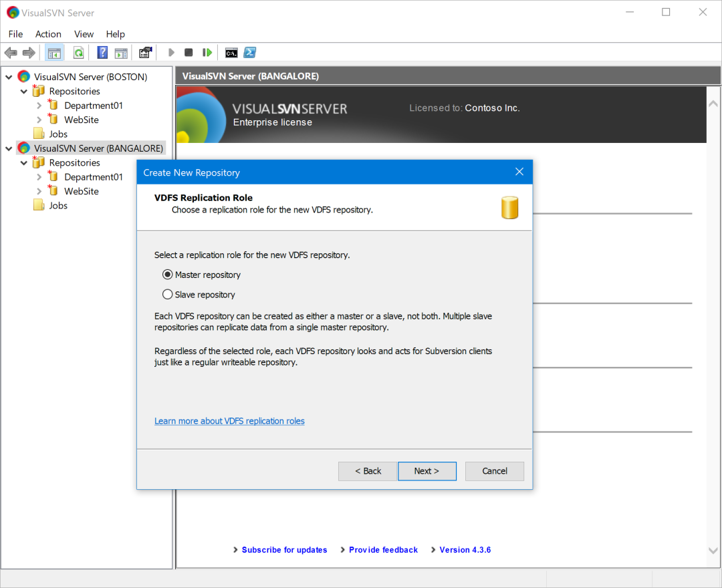Open the command prompt toolbar icon

tap(231, 53)
